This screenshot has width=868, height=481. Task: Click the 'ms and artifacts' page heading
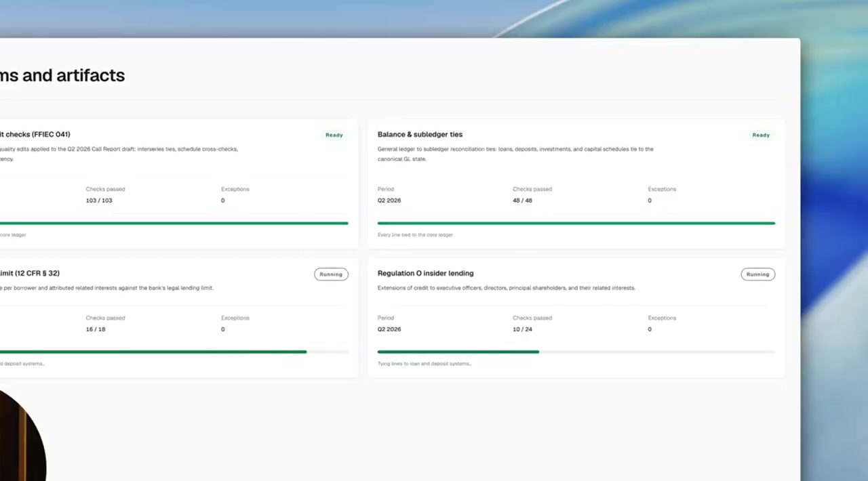click(62, 75)
